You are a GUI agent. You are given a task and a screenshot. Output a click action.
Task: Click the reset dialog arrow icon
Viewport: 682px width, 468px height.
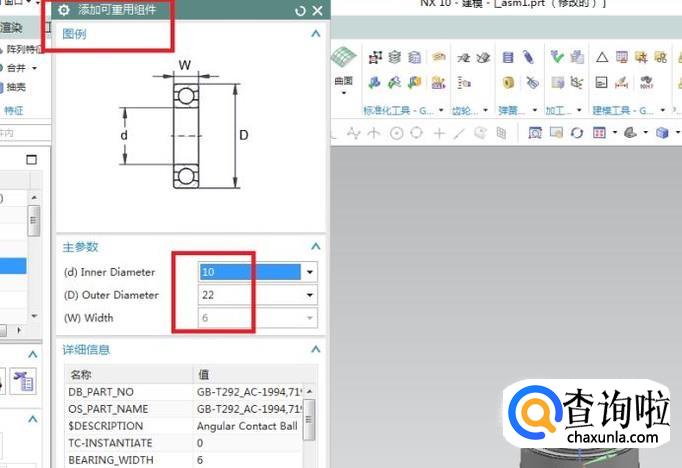coord(300,11)
